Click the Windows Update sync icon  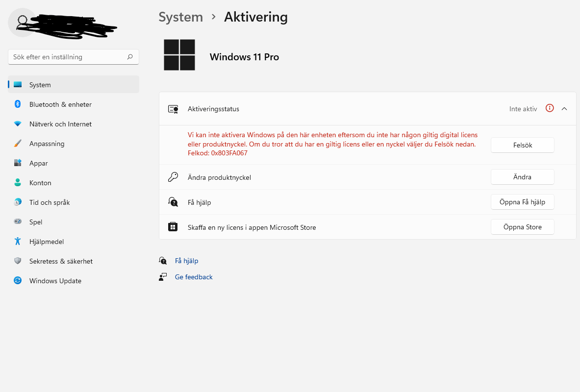[x=17, y=280]
